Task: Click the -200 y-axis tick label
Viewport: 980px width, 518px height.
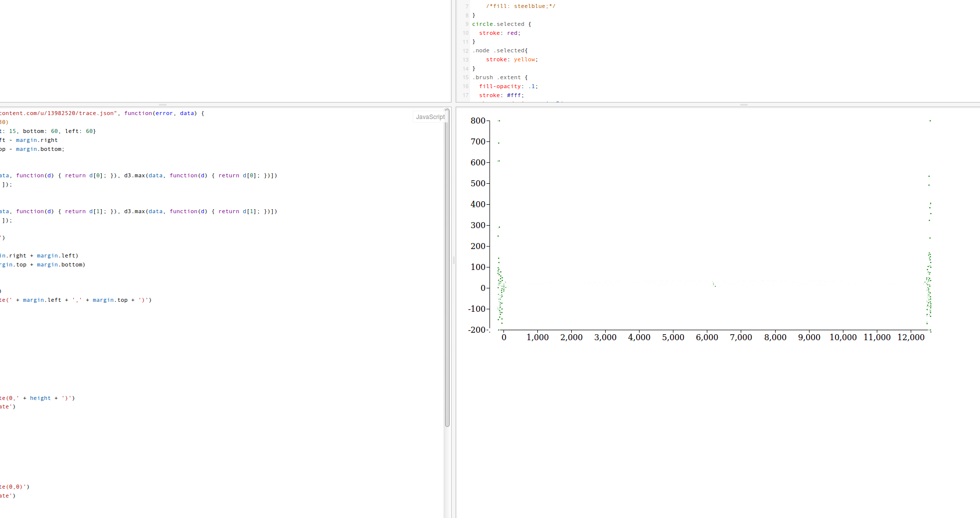Action: point(477,330)
